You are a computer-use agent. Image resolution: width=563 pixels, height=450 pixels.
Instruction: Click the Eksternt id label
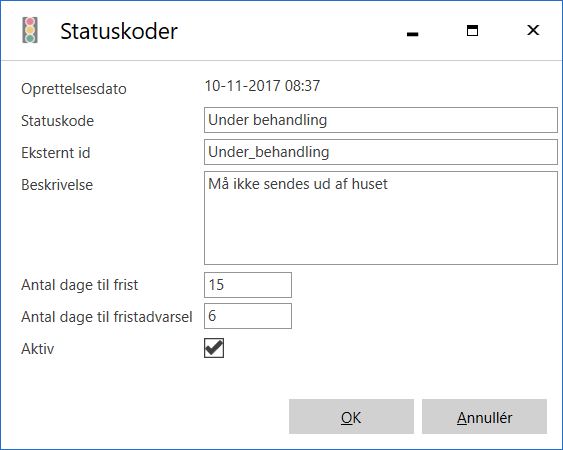(56, 153)
